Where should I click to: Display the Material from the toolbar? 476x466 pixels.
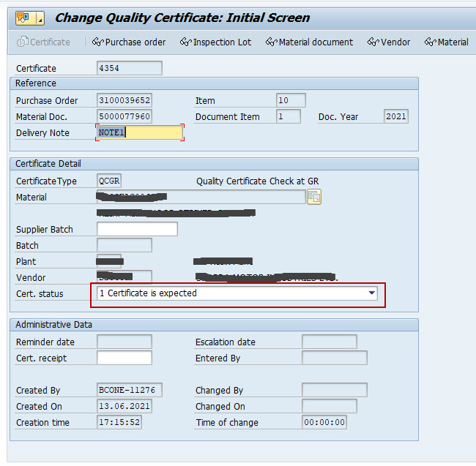point(446,42)
